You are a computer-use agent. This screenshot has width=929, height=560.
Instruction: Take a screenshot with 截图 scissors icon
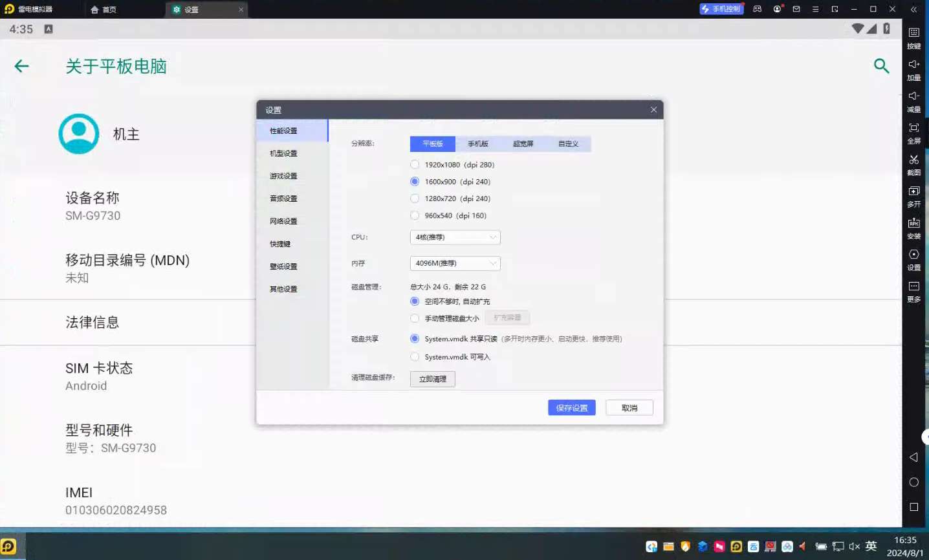913,160
